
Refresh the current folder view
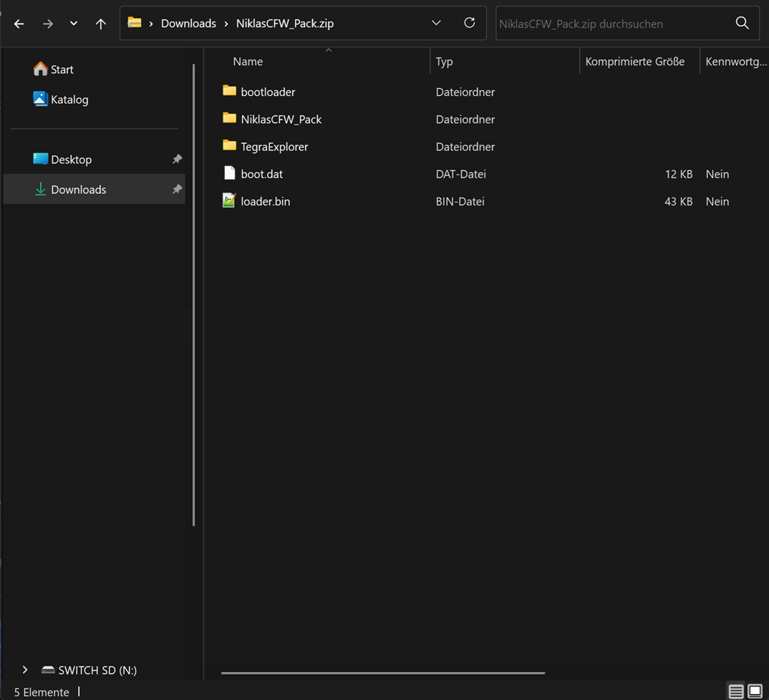[x=469, y=23]
